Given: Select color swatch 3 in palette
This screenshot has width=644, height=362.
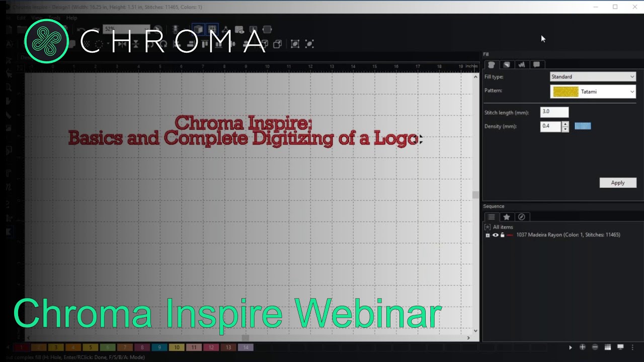Looking at the screenshot, I should click(56, 347).
